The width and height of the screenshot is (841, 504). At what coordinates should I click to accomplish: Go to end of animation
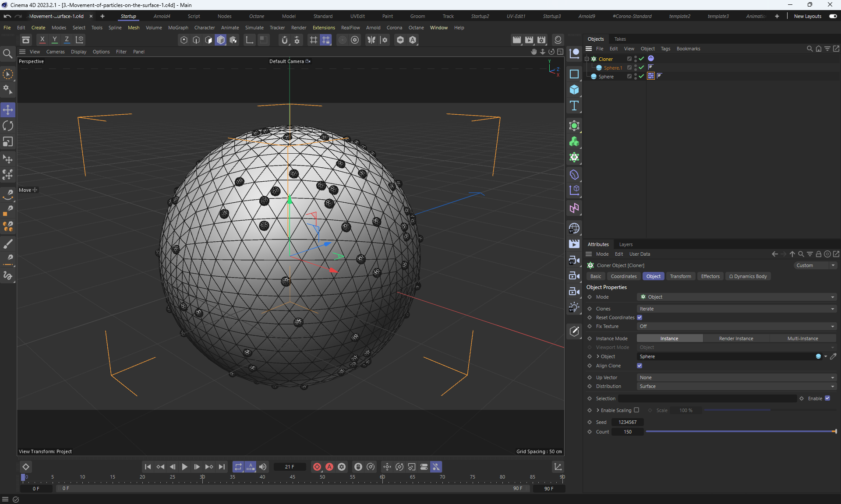pyautogui.click(x=222, y=467)
